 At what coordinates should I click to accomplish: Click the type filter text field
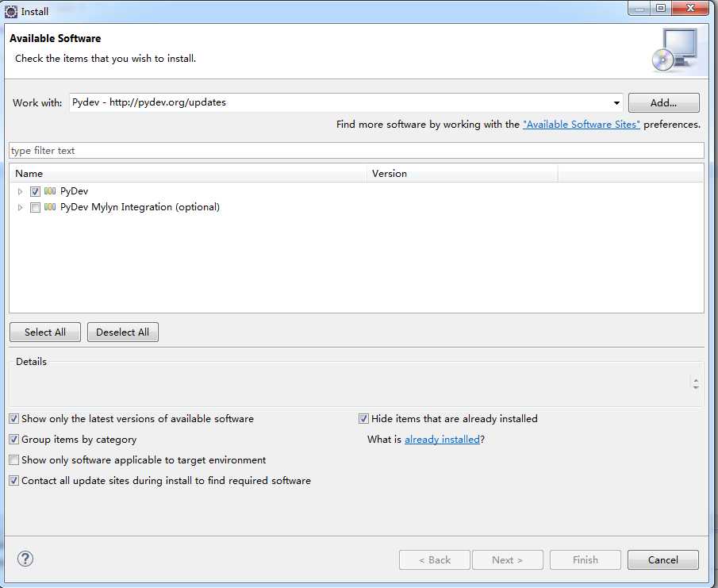[356, 151]
